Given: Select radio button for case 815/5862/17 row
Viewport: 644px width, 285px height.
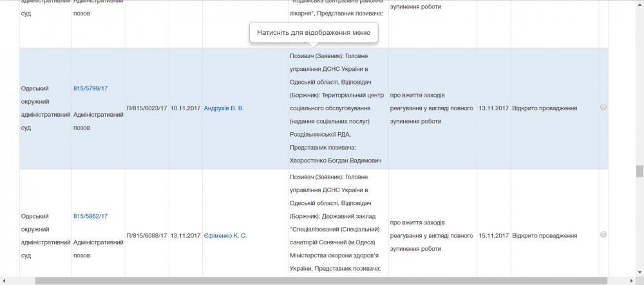Looking at the screenshot, I should 603,235.
